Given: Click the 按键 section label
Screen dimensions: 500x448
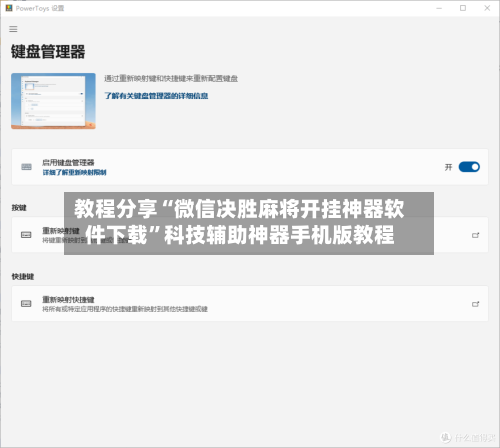Looking at the screenshot, I should point(19,208).
